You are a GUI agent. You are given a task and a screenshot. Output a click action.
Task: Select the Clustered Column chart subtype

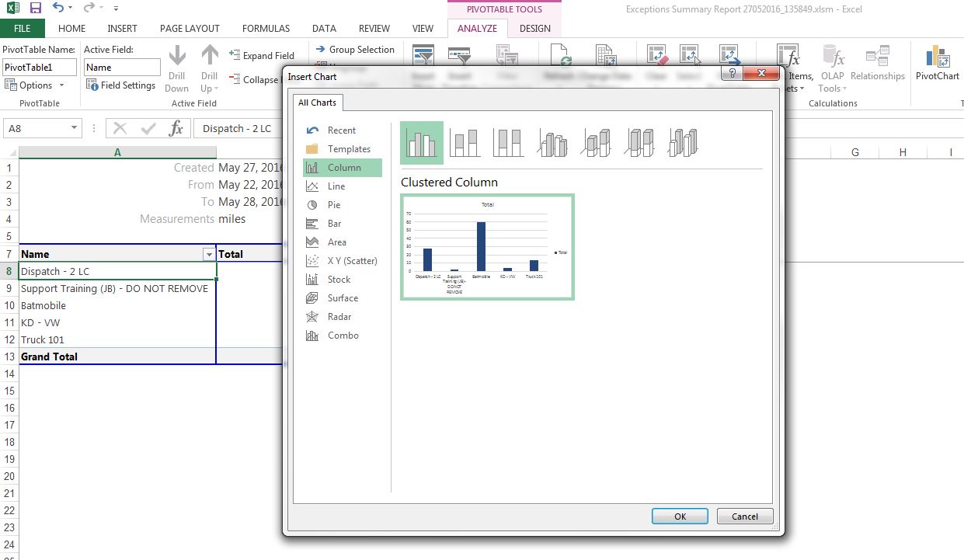click(x=422, y=143)
